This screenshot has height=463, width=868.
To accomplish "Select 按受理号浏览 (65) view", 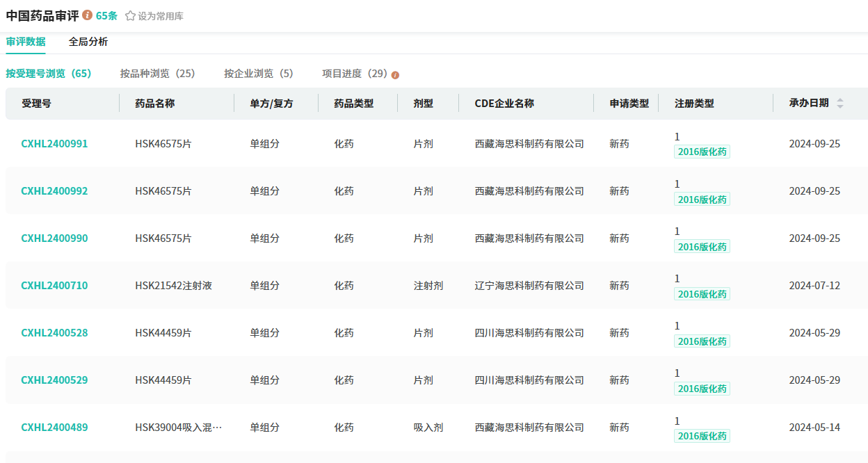I will pyautogui.click(x=49, y=74).
